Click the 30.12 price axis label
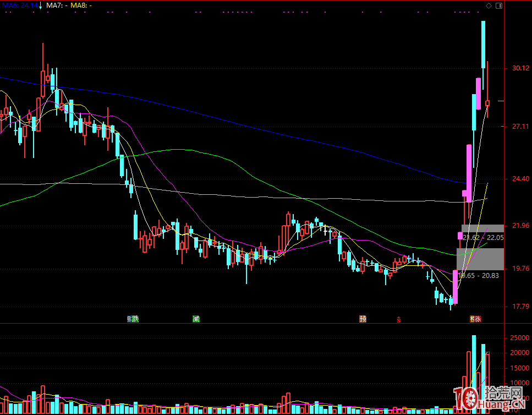This screenshot has width=532, height=415. pos(520,68)
